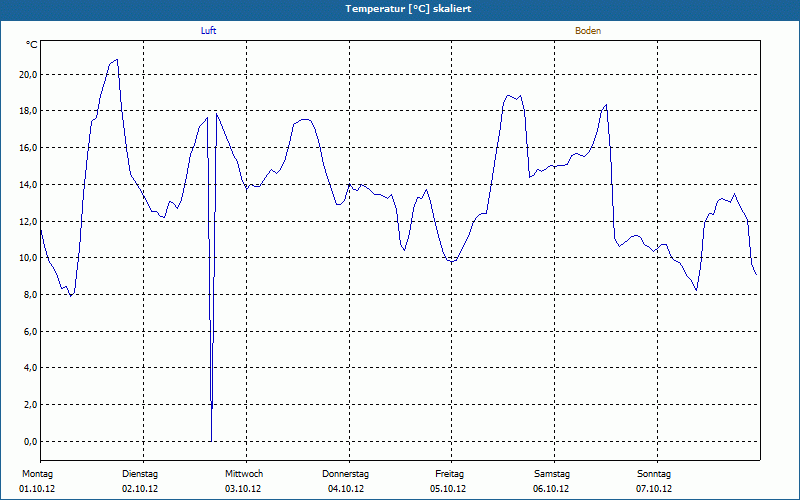
Task: Click the date 07.10.12
Action: pyautogui.click(x=654, y=489)
